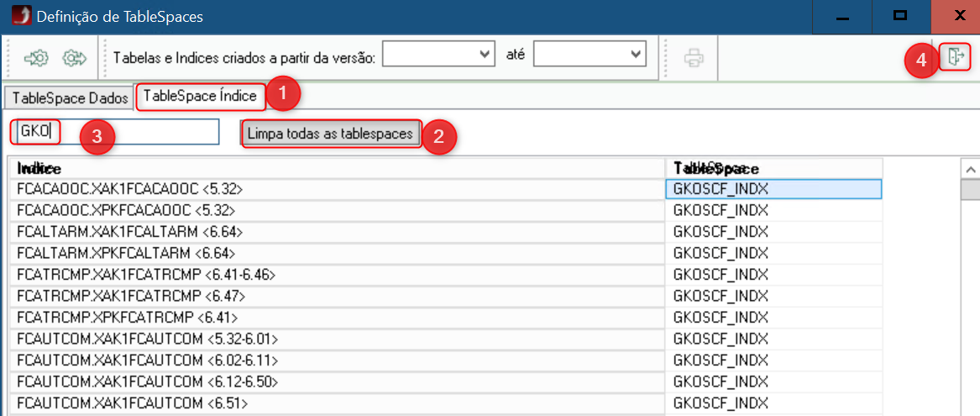Click GKOSCF_INDX cell in the FCAUTCOM <5.32-6.01> row

click(773, 338)
